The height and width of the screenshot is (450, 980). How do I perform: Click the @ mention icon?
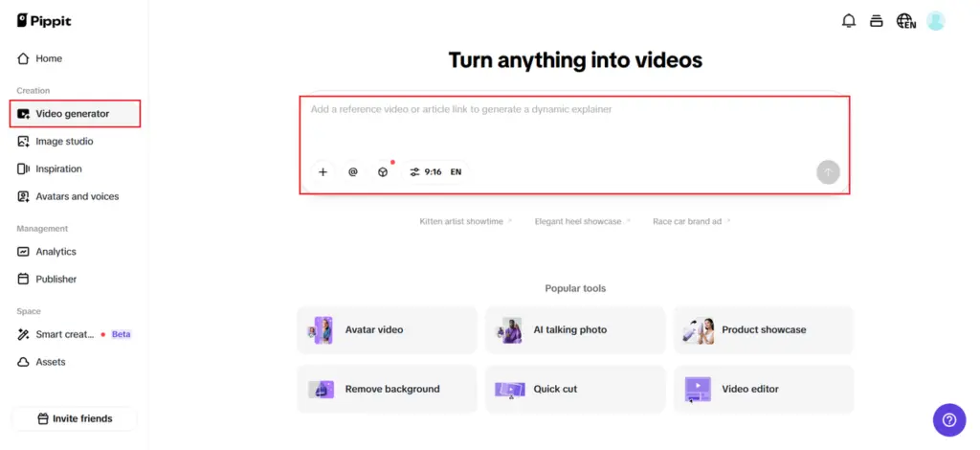(x=352, y=172)
